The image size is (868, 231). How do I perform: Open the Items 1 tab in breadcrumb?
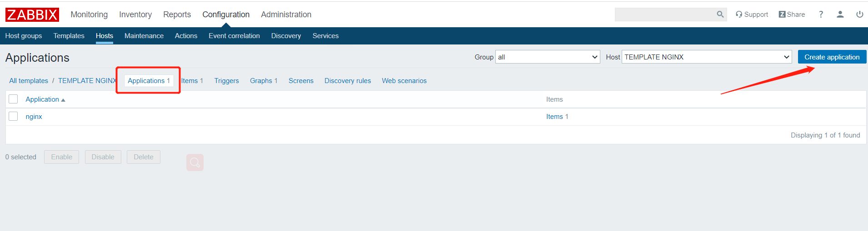(192, 81)
